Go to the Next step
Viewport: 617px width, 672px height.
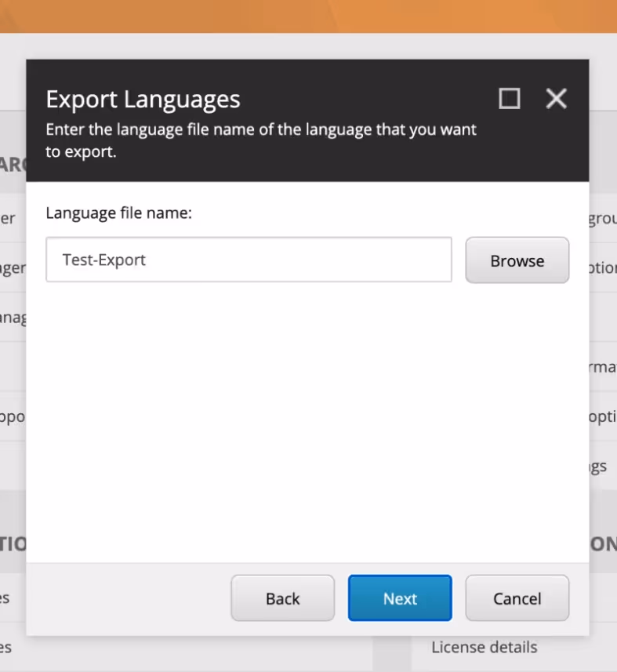[400, 598]
